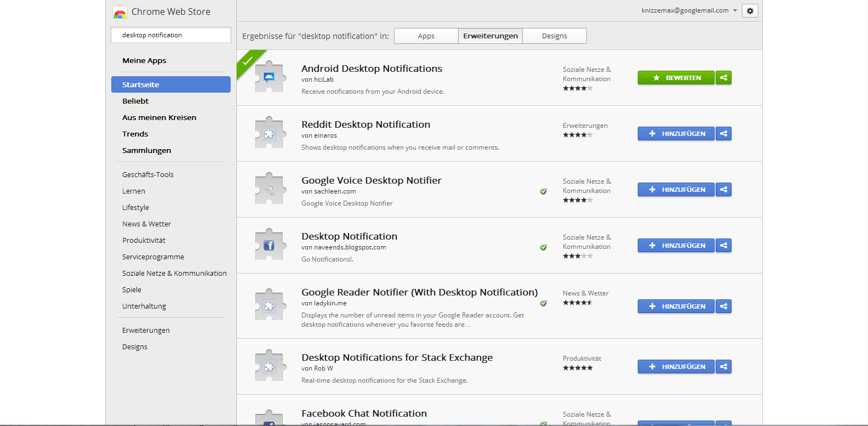Click the green installed checkmark ribbon
This screenshot has width=868, height=426.
248,61
